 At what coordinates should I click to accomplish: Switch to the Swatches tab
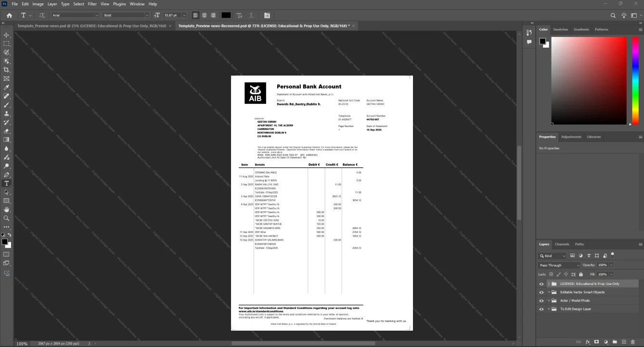click(560, 29)
